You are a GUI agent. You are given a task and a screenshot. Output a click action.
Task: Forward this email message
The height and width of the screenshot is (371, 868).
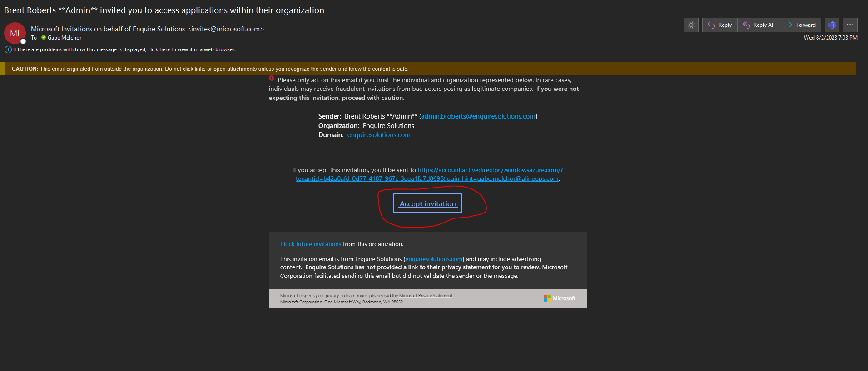point(800,25)
